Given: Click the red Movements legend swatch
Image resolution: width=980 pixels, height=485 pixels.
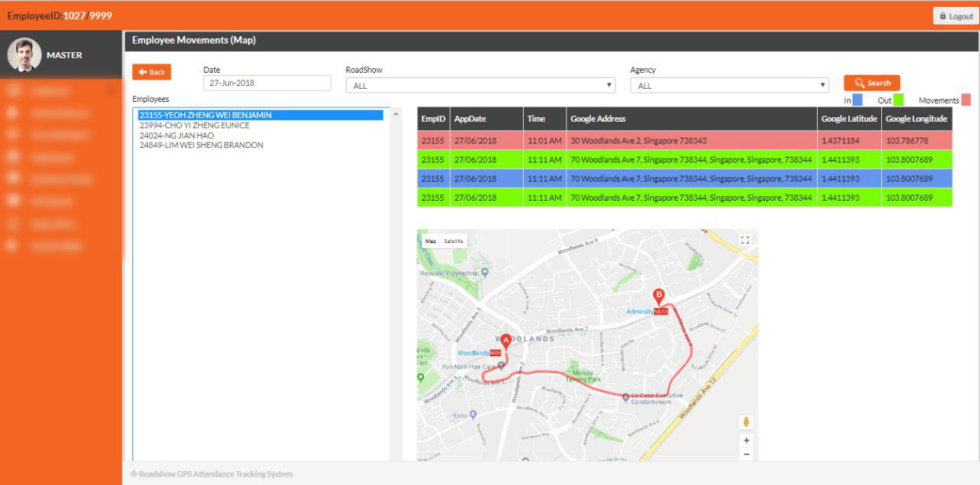Looking at the screenshot, I should point(966,100).
